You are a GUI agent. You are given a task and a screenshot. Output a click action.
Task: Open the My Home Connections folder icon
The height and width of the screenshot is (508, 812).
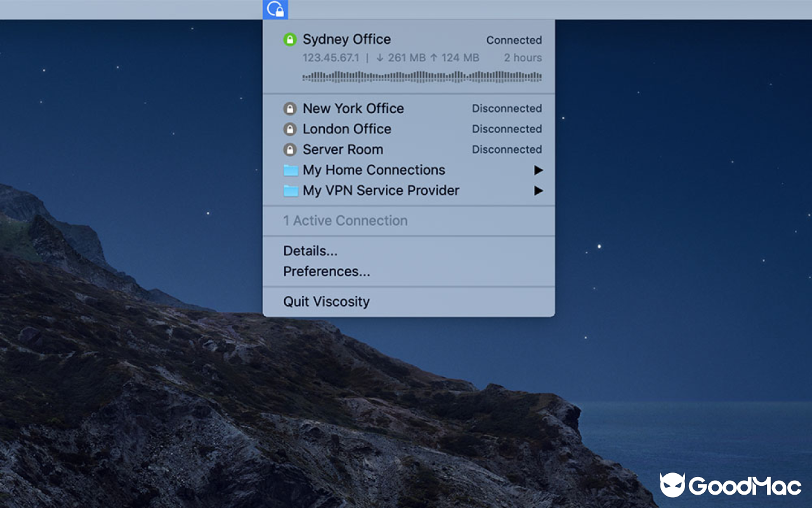[291, 170]
